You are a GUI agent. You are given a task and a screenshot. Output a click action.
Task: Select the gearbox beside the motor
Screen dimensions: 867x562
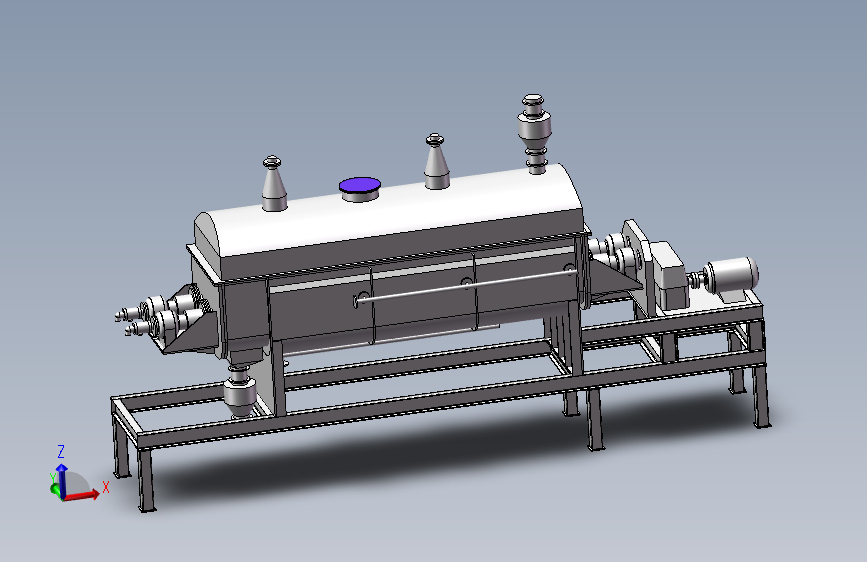(670, 275)
